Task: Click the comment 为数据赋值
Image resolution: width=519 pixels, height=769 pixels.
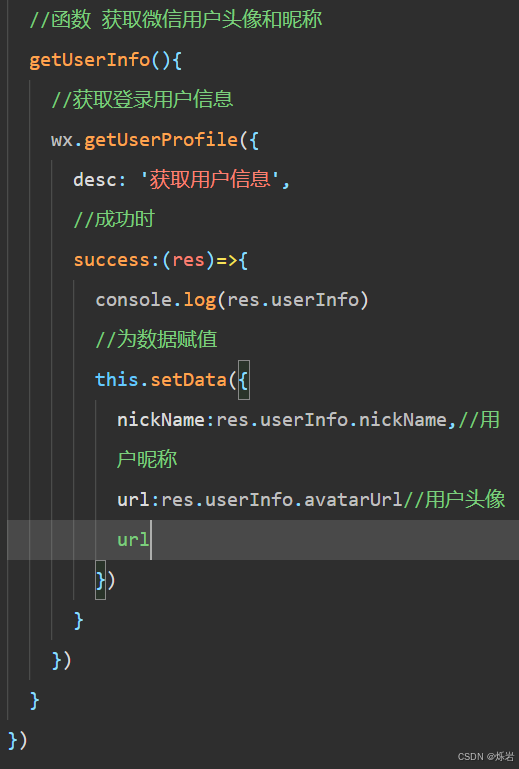Action: (x=156, y=339)
